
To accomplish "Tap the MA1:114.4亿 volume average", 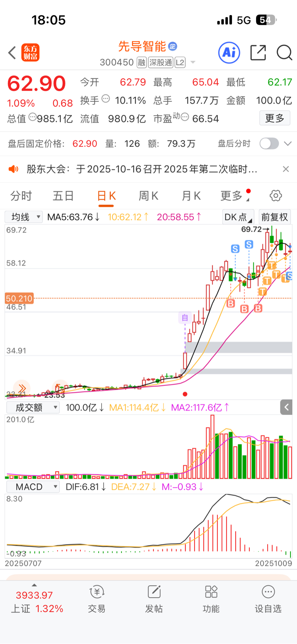I will pos(138,407).
